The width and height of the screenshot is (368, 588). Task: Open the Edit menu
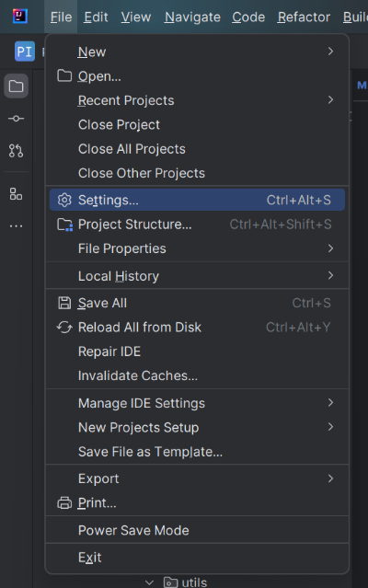click(x=96, y=17)
